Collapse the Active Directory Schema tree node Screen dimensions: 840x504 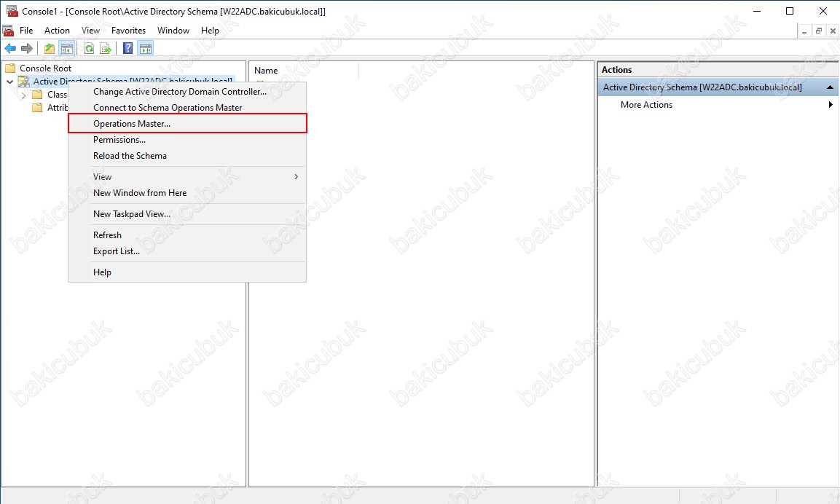9,82
